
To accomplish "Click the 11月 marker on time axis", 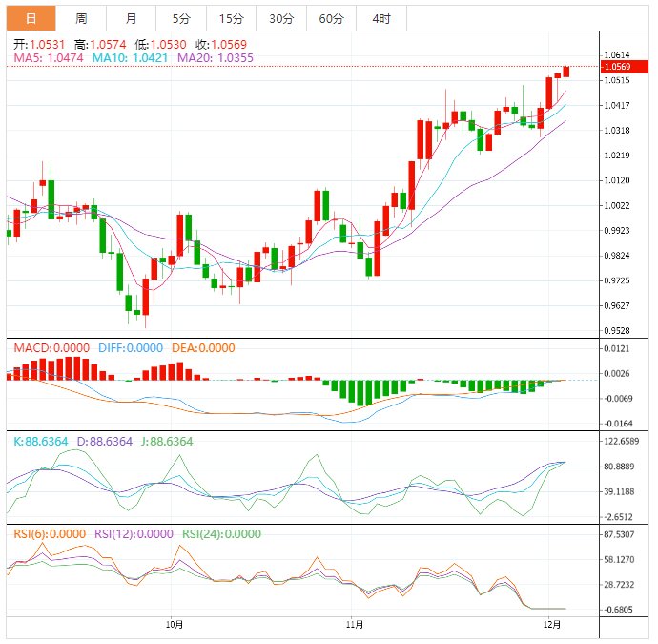I will tap(354, 625).
